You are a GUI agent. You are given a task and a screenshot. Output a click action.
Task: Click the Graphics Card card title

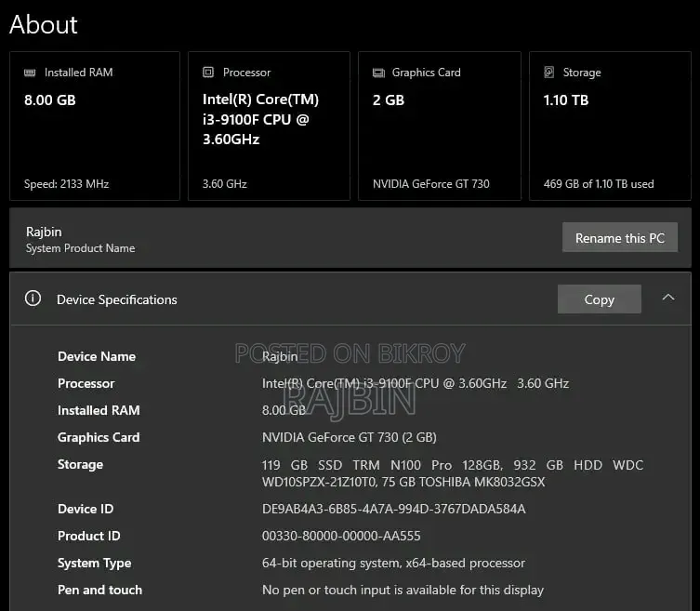pyautogui.click(x=426, y=73)
